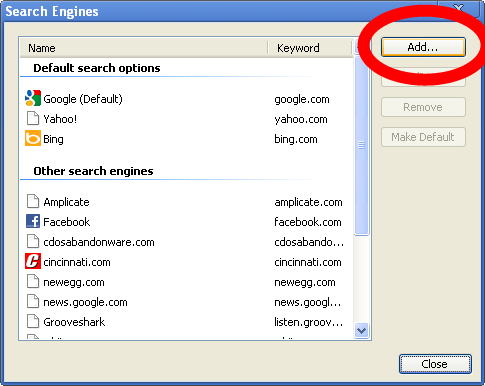
Task: Click the bing.com keyword
Action: click(296, 139)
